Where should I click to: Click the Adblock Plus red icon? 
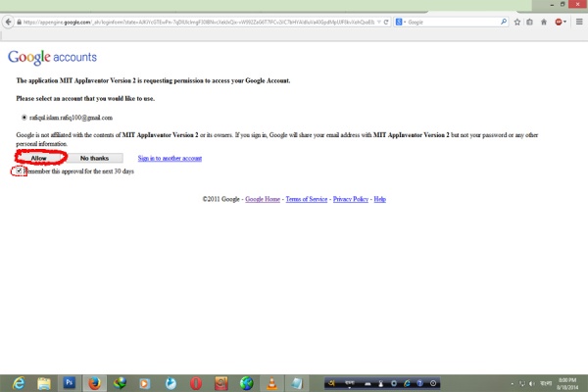coord(559,23)
